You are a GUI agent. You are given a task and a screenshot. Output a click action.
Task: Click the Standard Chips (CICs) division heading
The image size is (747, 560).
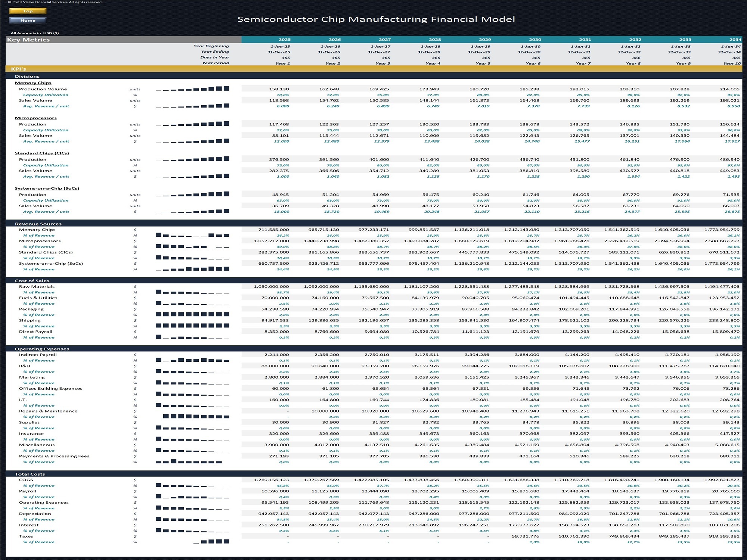coord(42,153)
